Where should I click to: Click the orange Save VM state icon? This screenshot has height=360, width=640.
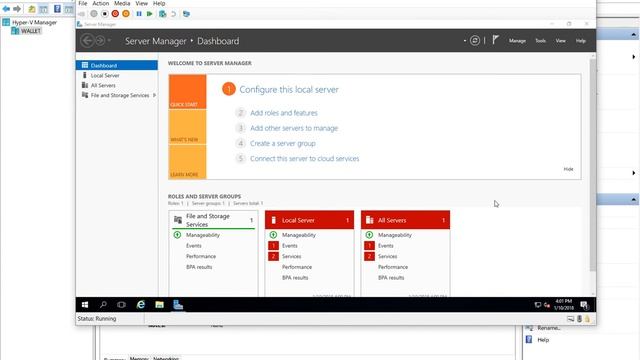pyautogui.click(x=126, y=14)
